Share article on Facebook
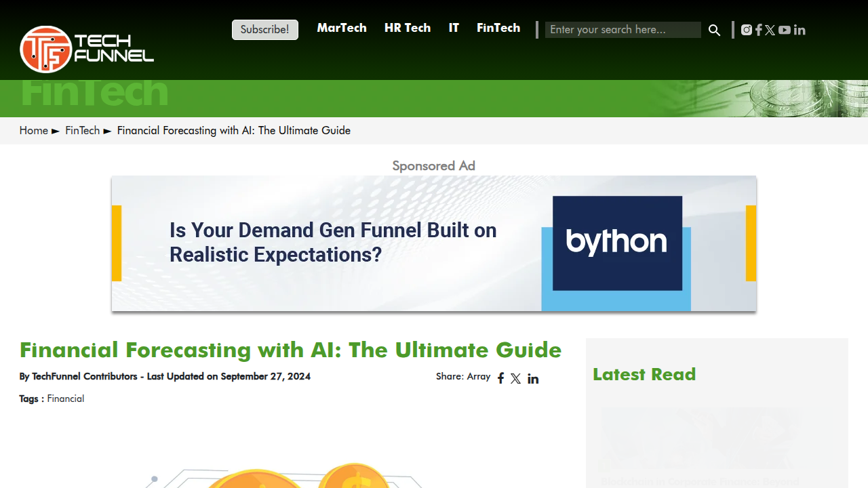The image size is (868, 488). 500,378
